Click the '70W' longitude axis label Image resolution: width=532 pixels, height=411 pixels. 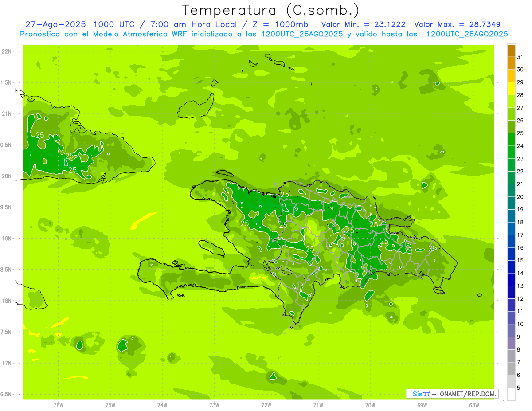pos(370,405)
